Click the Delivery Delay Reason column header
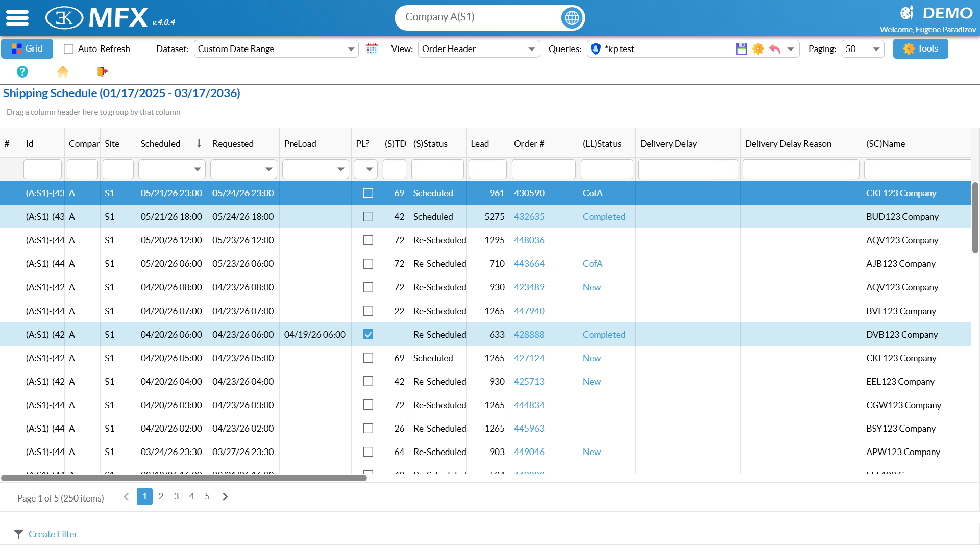 pos(801,144)
